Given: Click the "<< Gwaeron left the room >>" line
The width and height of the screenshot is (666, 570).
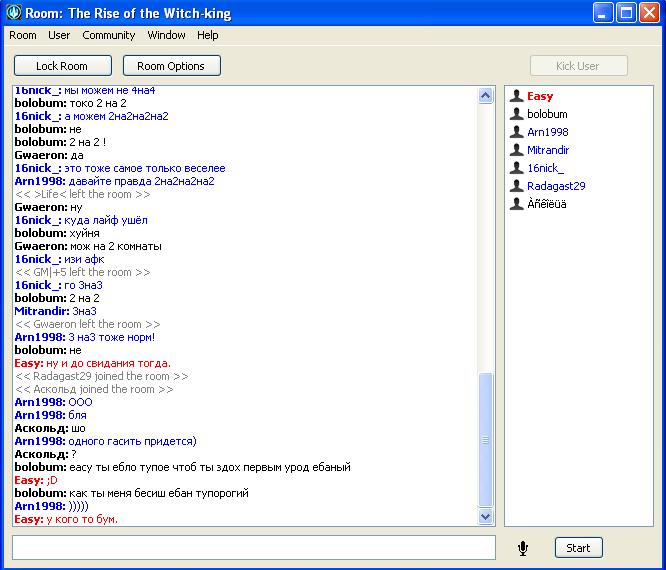Looking at the screenshot, I should (x=87, y=324).
